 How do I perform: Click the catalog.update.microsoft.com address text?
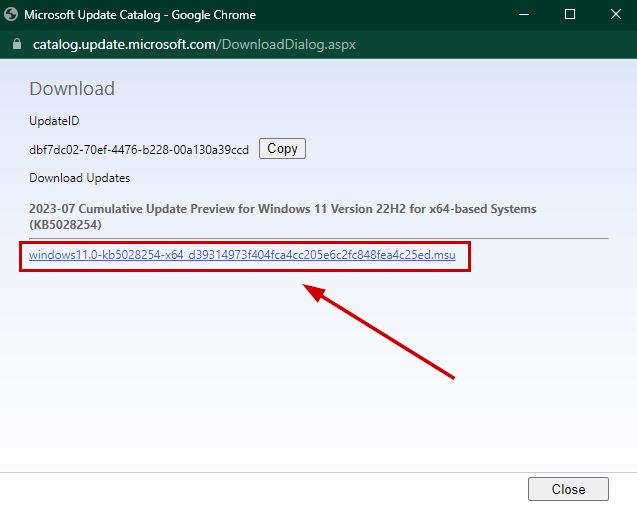194,44
